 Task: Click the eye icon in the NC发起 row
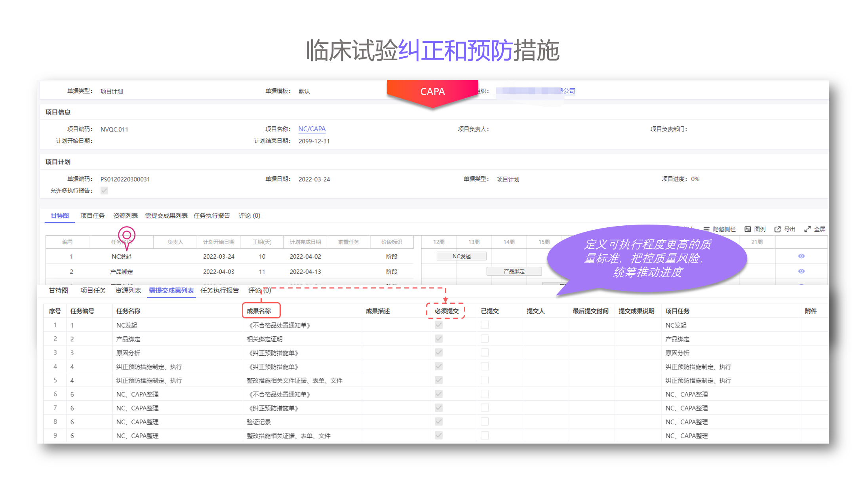pyautogui.click(x=801, y=256)
